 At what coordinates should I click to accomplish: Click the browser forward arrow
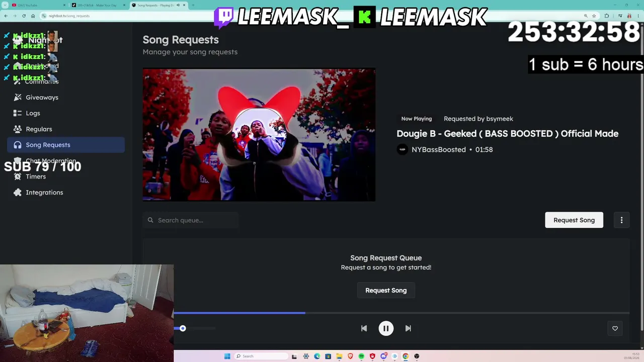coord(15,16)
